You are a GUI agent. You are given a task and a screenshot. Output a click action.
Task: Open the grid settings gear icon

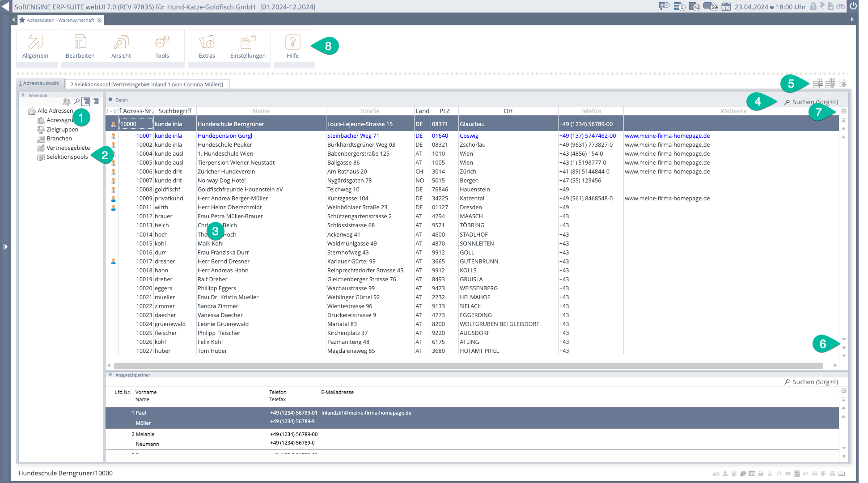click(x=843, y=111)
